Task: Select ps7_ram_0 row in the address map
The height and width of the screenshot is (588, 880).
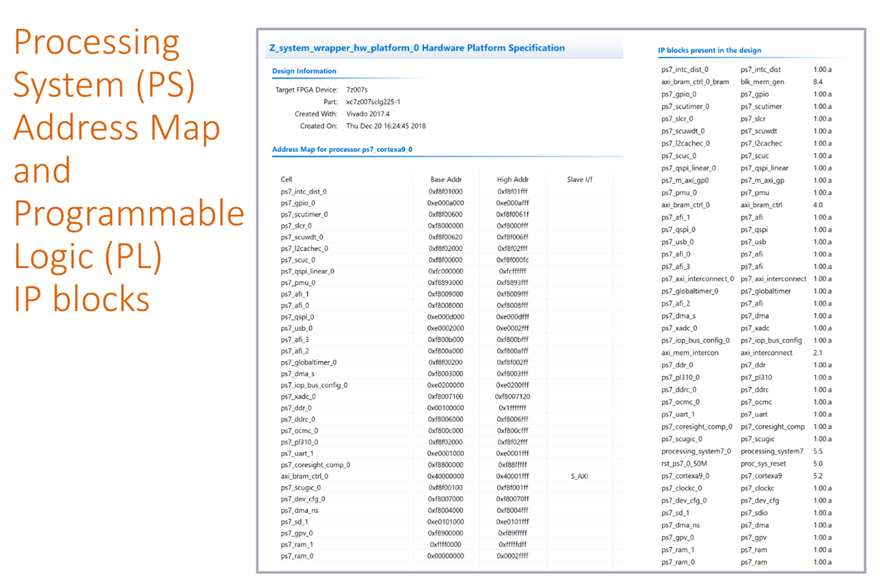Action: 297,555
